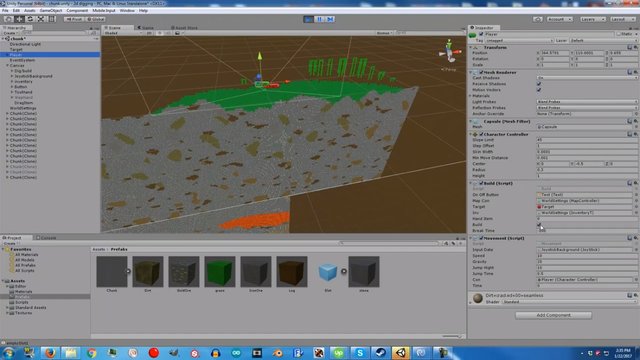Open the Light Probes dropdown
Image resolution: width=640 pixels, height=360 pixels.
click(x=587, y=102)
